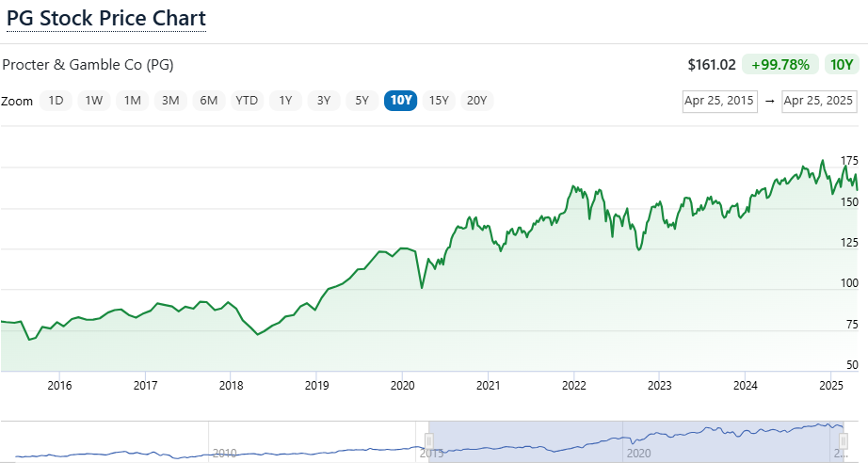
Task: Pick the 3Y zoom range
Action: (324, 101)
